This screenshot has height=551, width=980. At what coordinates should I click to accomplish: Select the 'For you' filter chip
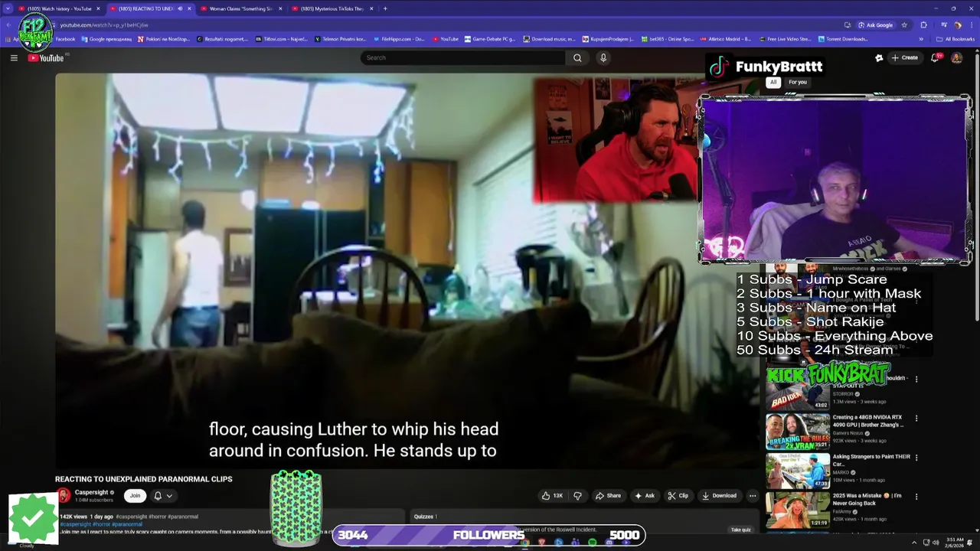[798, 82]
